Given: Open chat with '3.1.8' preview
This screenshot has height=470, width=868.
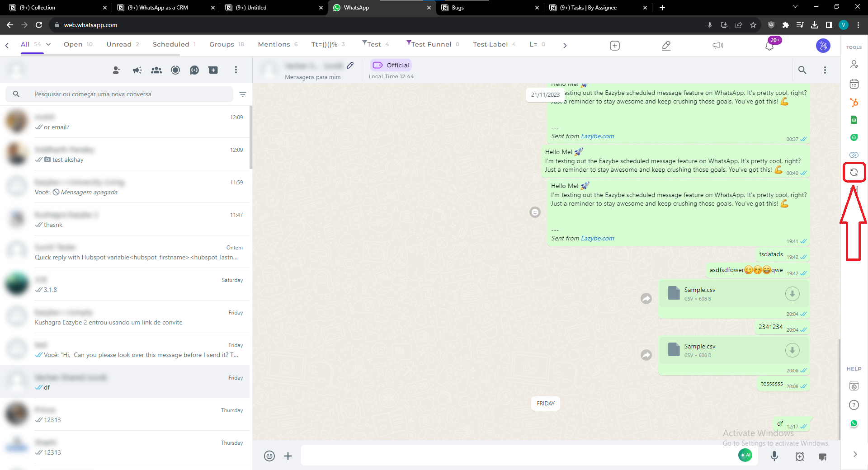Looking at the screenshot, I should pyautogui.click(x=125, y=284).
